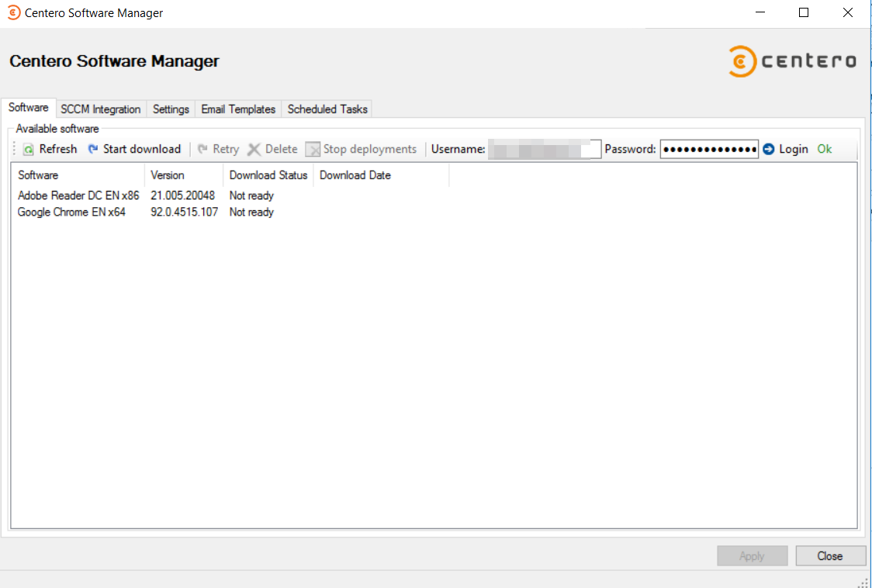Image resolution: width=872 pixels, height=588 pixels.
Task: Minimize the Centero Software Manager window
Action: (x=760, y=12)
